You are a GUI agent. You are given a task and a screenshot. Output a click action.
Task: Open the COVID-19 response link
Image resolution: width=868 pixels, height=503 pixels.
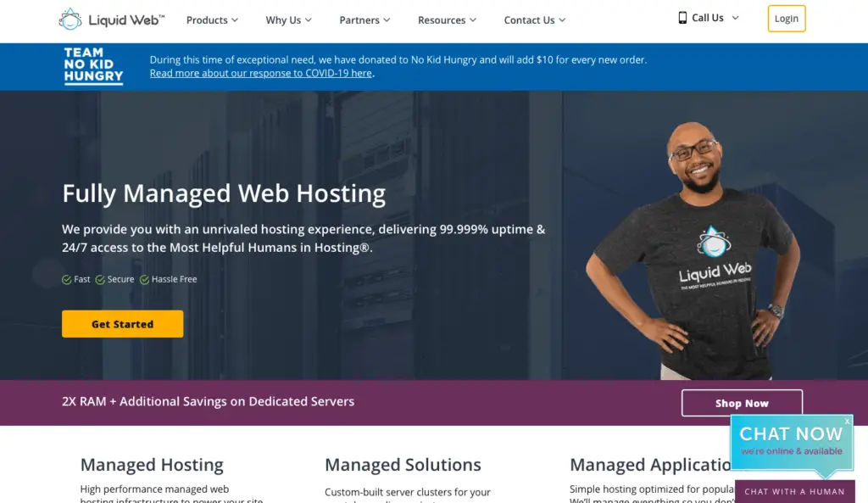[x=261, y=73]
